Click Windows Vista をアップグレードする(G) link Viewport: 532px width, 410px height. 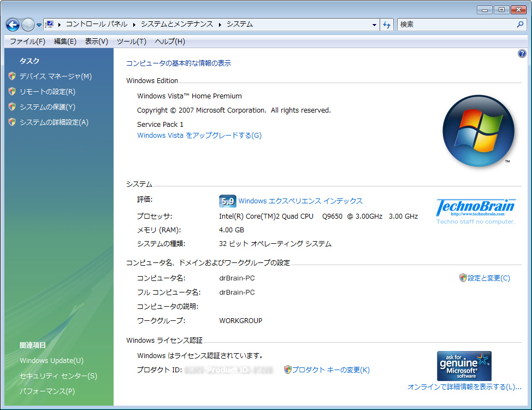199,136
